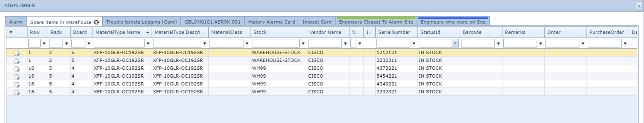
Task: Open edit icon for serial number 4373221
Action: [17, 69]
